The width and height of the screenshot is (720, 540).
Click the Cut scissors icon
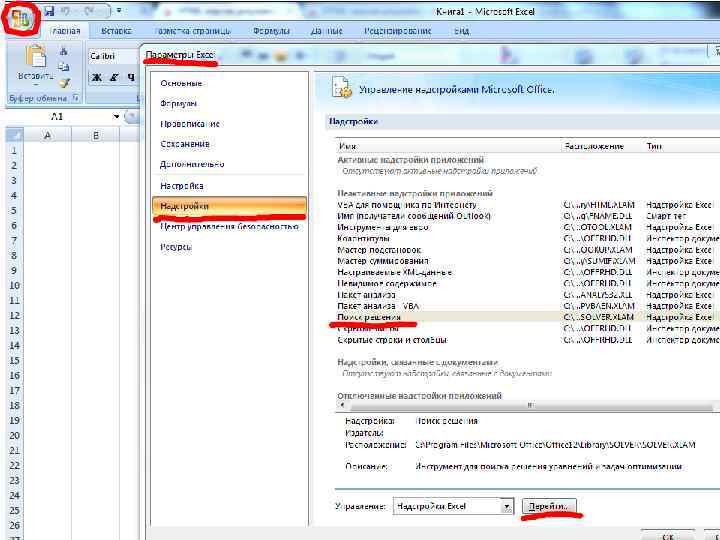click(63, 51)
